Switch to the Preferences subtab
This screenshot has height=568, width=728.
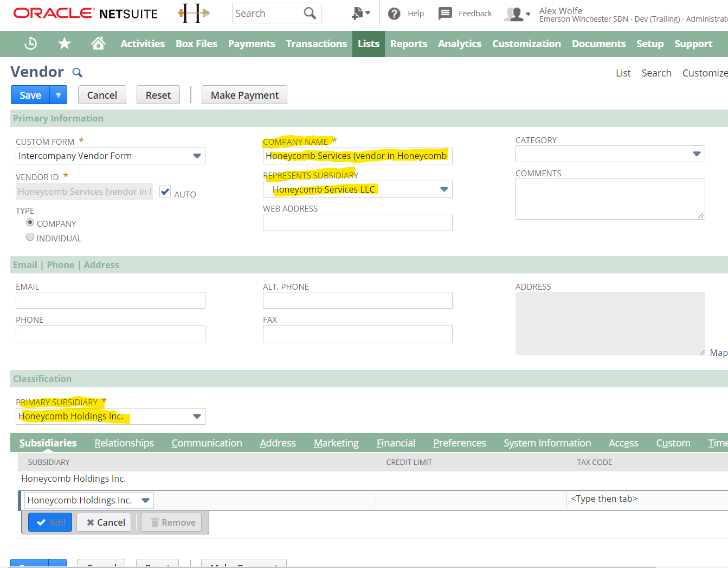click(460, 443)
